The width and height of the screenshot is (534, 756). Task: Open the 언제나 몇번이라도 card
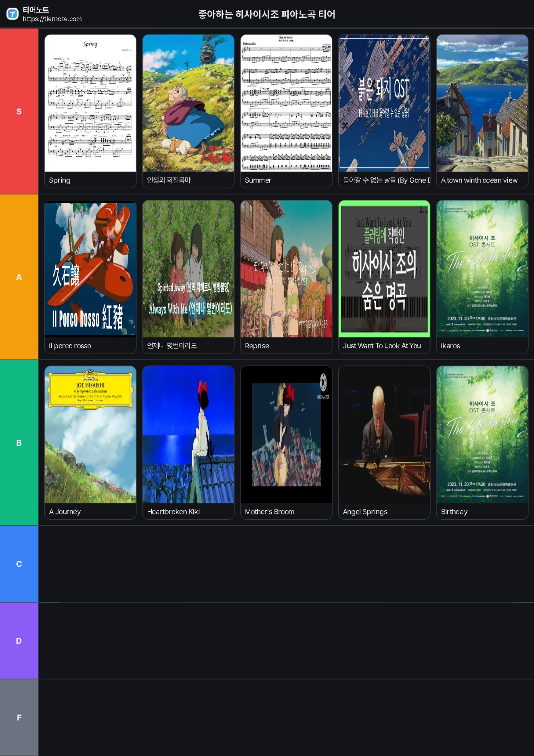(188, 277)
